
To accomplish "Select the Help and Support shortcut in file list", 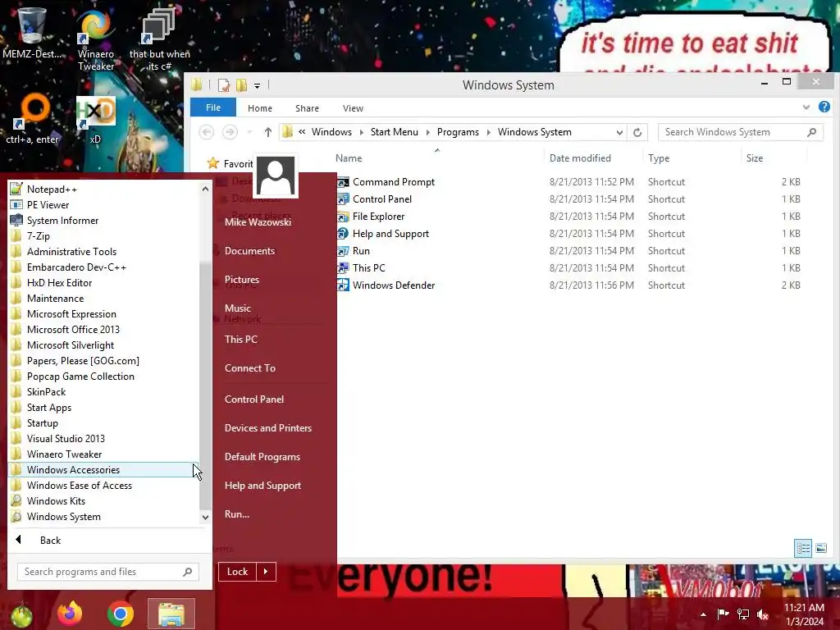I will (390, 234).
